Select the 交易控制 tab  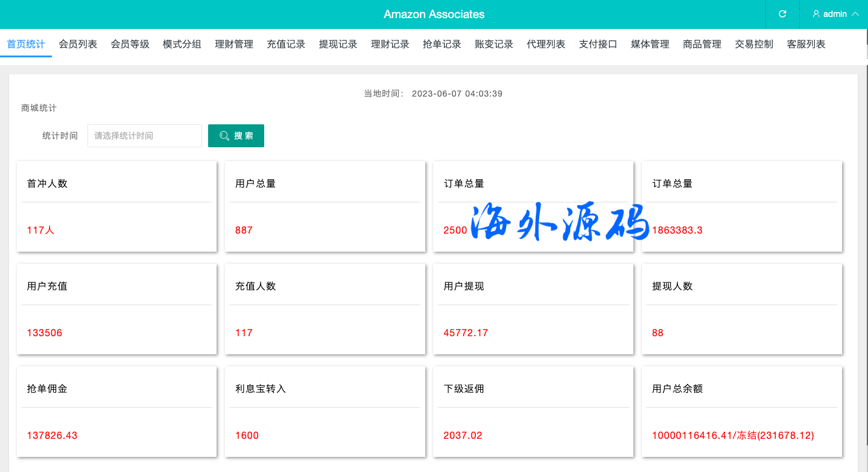point(754,44)
